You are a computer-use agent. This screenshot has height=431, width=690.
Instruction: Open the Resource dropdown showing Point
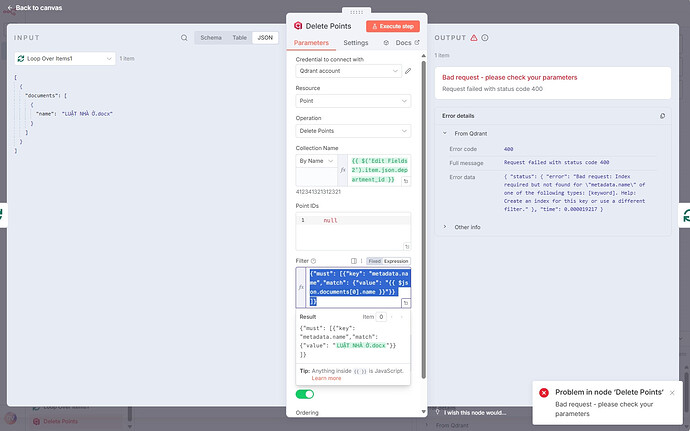coord(353,101)
